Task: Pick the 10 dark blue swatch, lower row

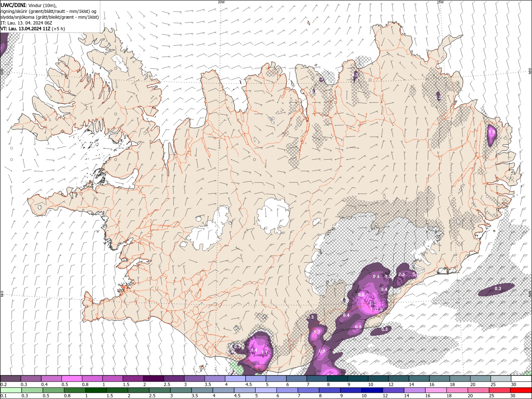Action: pos(372,390)
